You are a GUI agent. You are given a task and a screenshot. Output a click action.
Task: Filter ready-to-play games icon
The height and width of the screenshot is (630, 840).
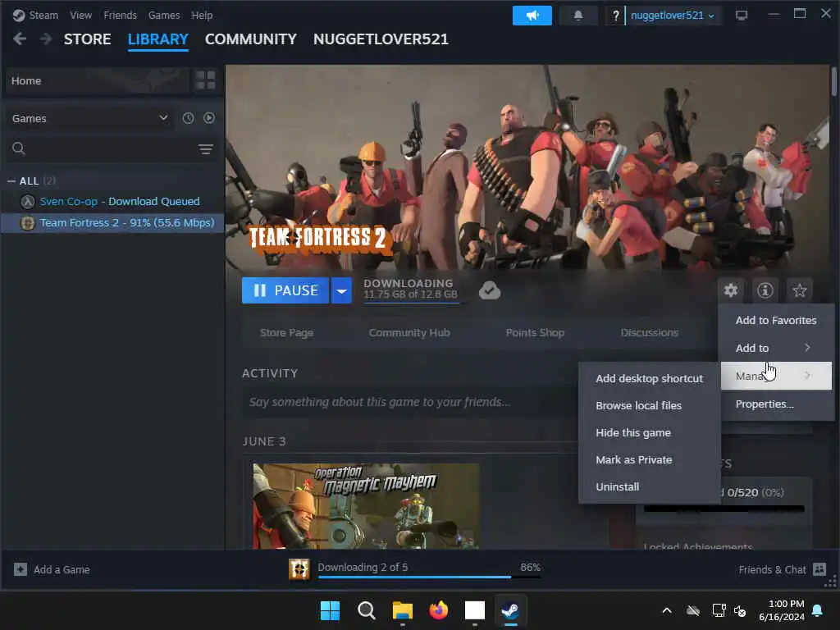coord(209,118)
